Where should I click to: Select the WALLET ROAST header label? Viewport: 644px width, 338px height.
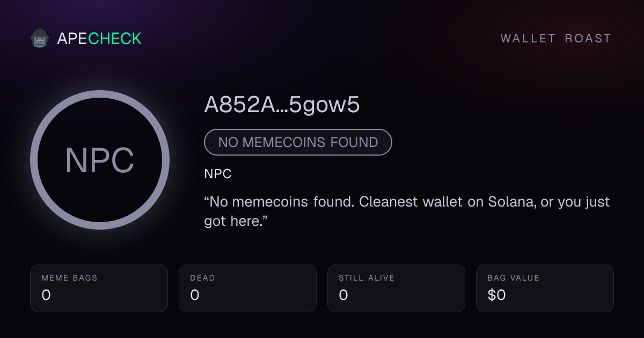[x=556, y=39]
